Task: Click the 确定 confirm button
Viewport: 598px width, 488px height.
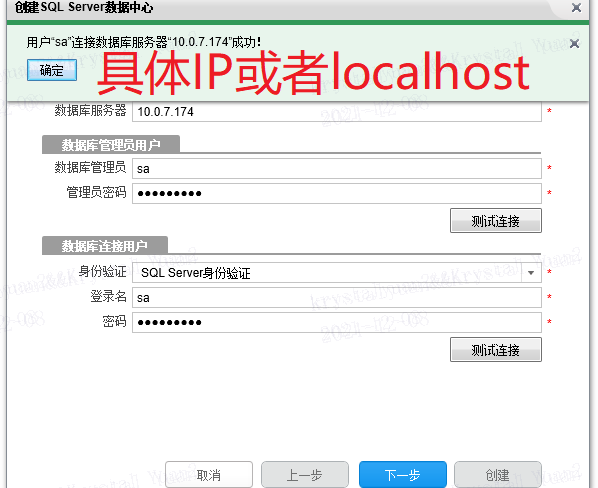Action: click(x=52, y=70)
